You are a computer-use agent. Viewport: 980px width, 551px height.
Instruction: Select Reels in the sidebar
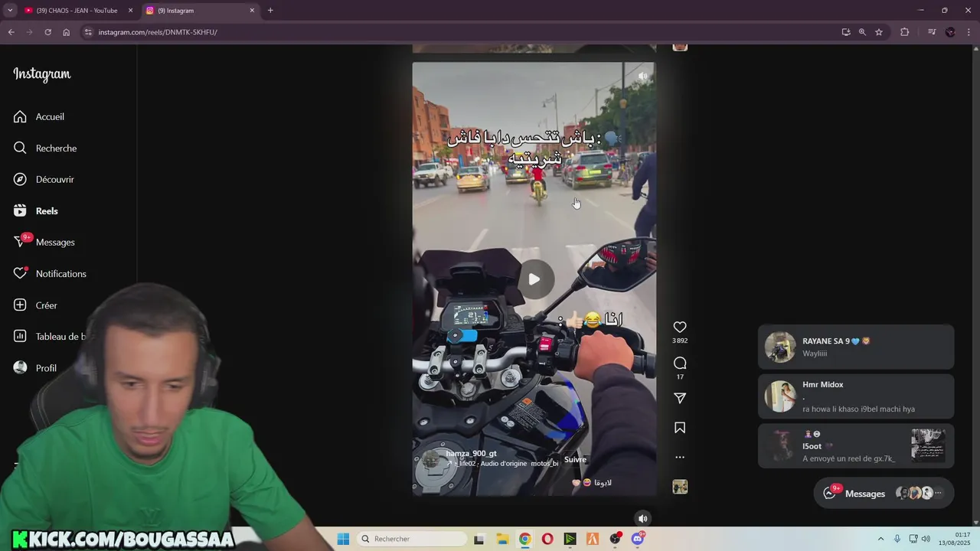coord(47,210)
